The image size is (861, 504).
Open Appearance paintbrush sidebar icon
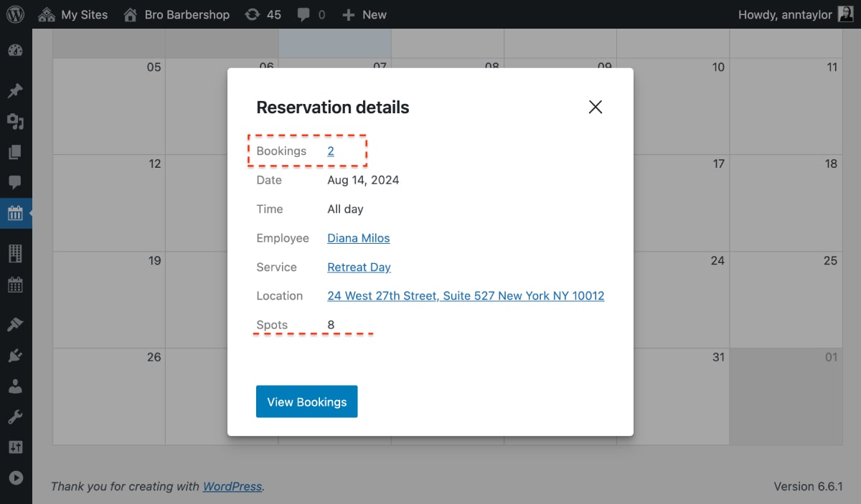click(15, 325)
